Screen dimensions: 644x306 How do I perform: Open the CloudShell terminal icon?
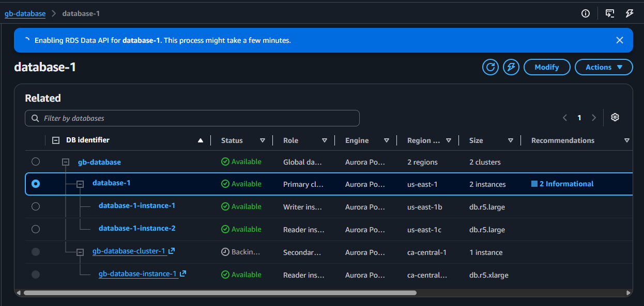[x=610, y=13]
